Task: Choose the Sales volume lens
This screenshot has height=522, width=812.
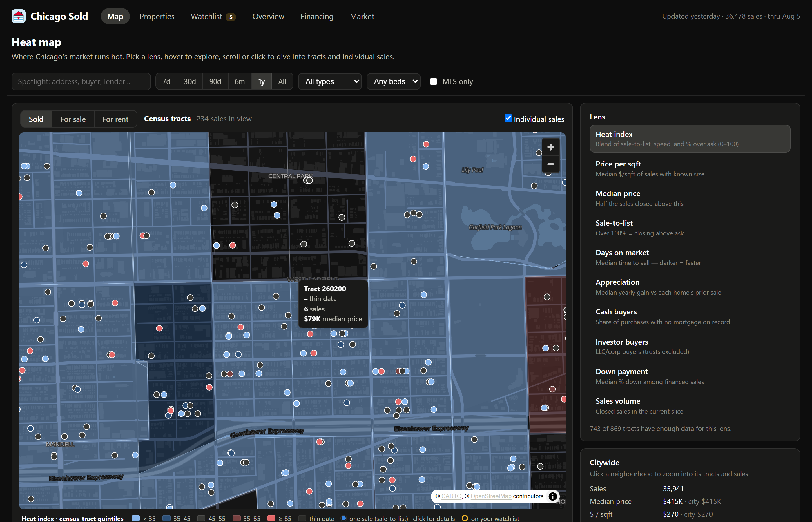Action: [x=690, y=406]
